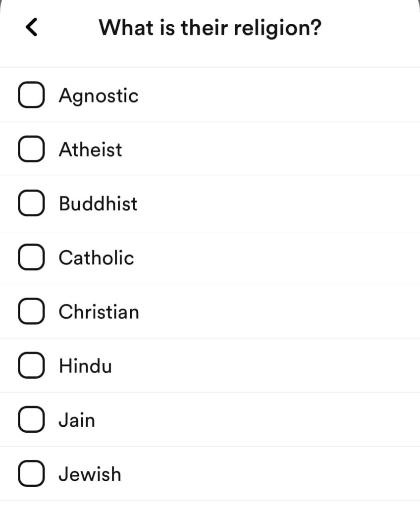Go back using the left arrow
Image resolution: width=420 pixels, height=507 pixels.
(x=32, y=27)
